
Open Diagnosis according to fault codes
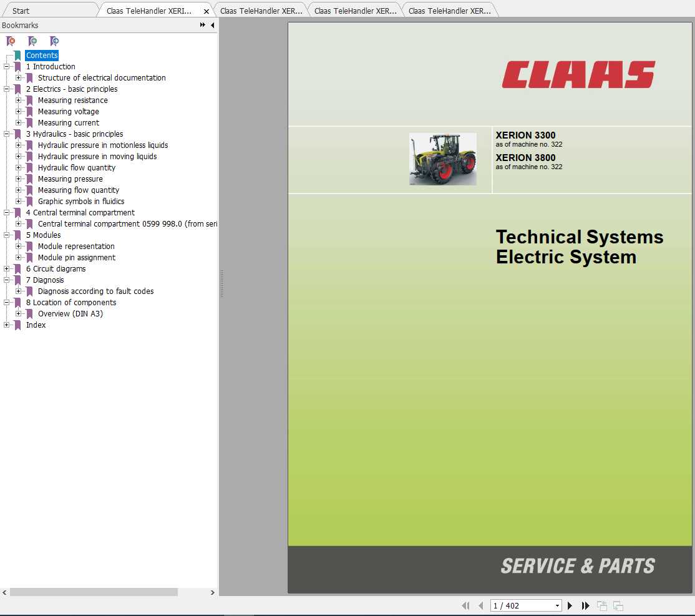click(95, 291)
